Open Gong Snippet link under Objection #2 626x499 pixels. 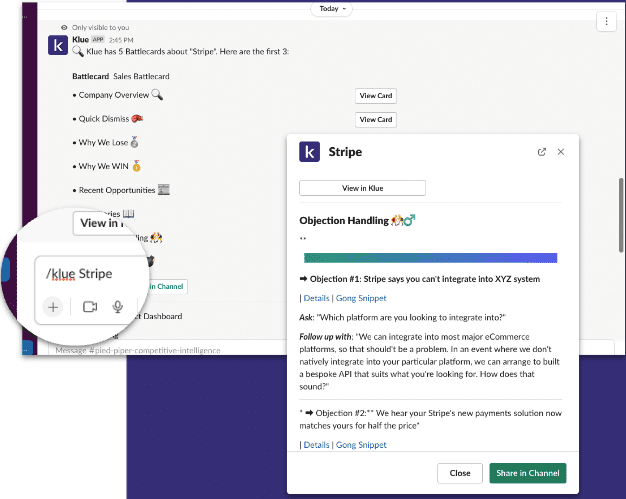tap(361, 444)
